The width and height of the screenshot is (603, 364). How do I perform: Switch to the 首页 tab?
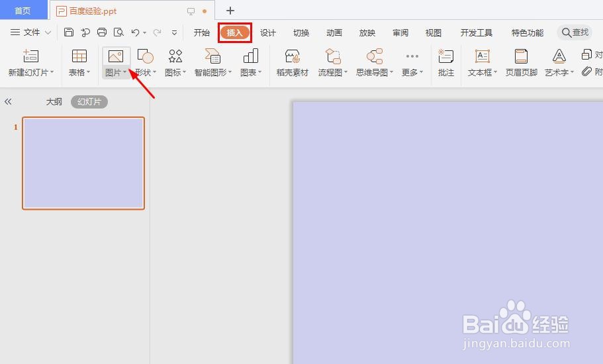click(x=23, y=11)
